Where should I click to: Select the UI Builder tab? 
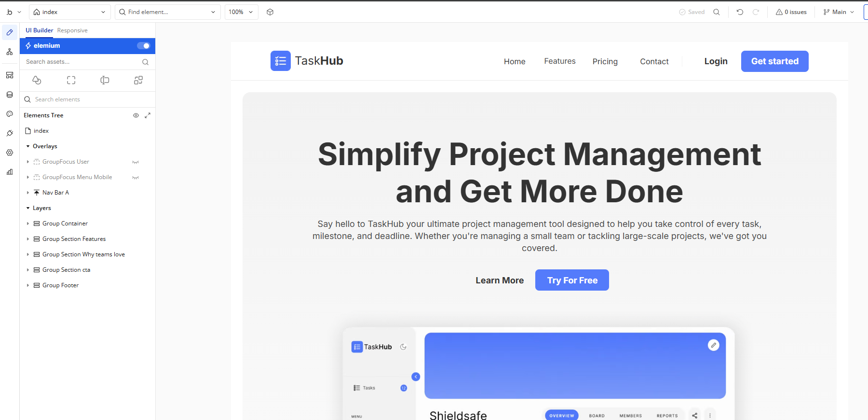click(x=39, y=30)
